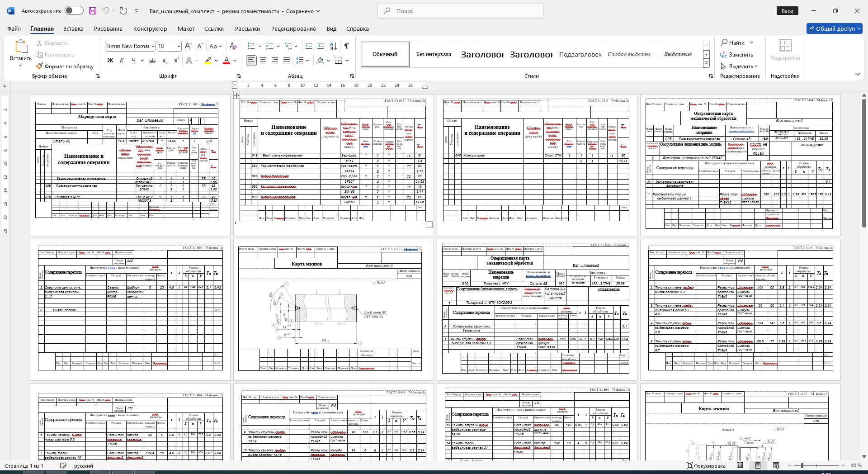Expand the styles gallery list
This screenshot has width=868, height=474.
click(x=706, y=63)
